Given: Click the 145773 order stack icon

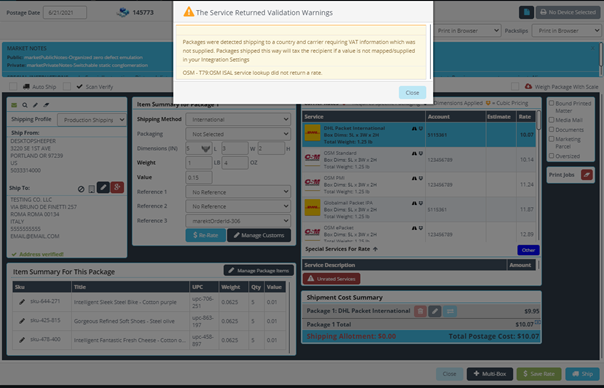Looking at the screenshot, I should 123,12.
